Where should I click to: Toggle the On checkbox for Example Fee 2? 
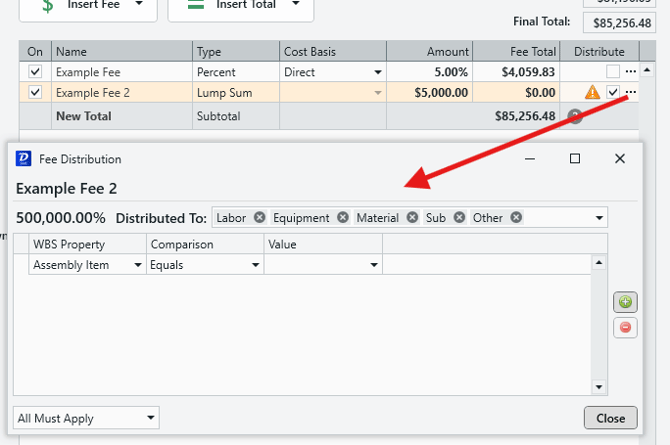[x=36, y=92]
